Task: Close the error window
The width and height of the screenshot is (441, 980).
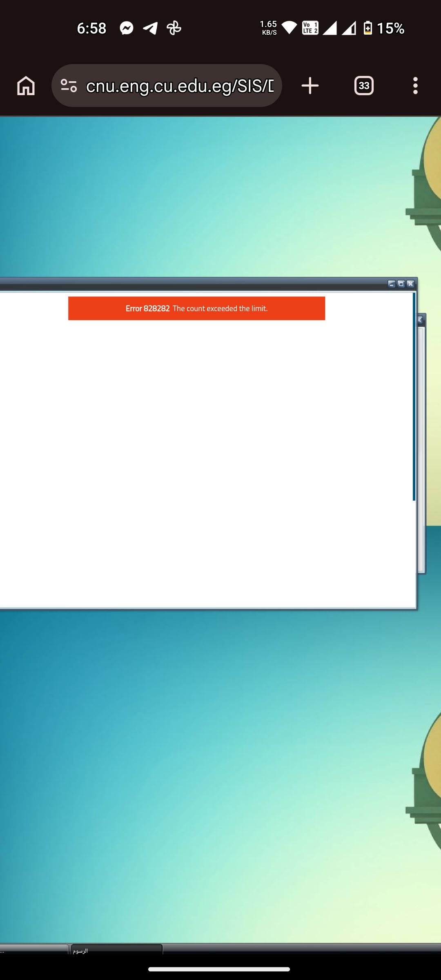Action: (x=410, y=284)
